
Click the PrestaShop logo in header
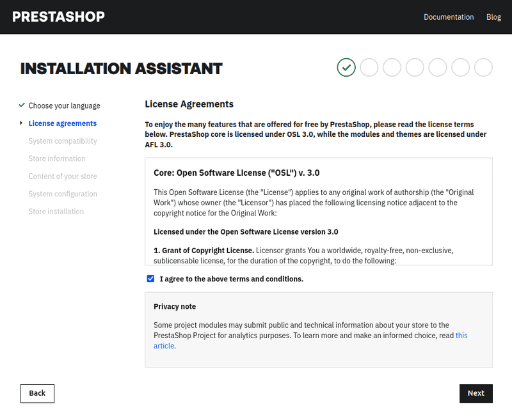tap(58, 17)
